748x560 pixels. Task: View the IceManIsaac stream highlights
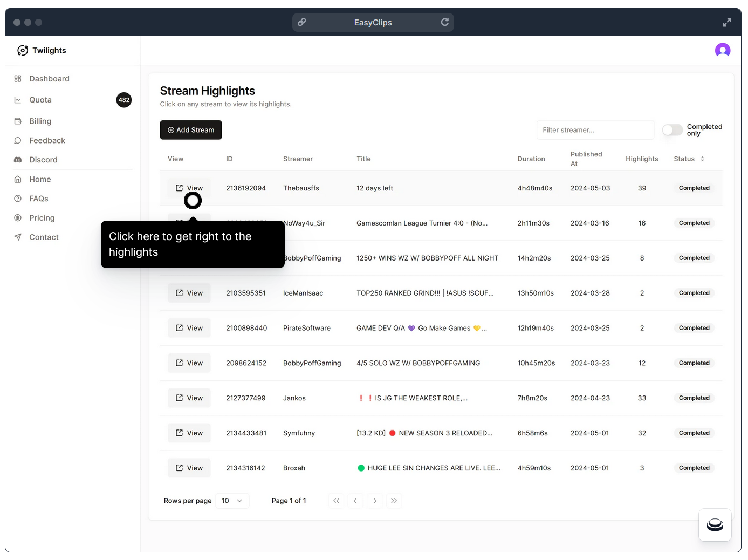click(x=189, y=293)
